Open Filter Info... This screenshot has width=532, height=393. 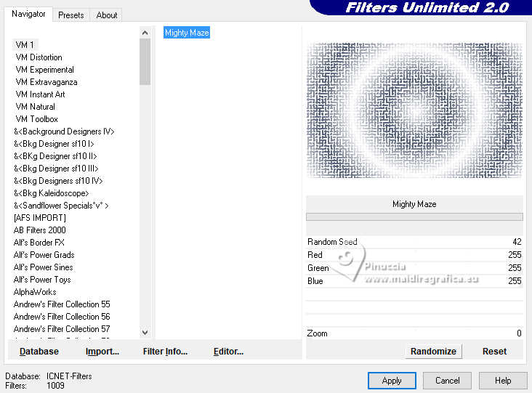click(x=165, y=352)
